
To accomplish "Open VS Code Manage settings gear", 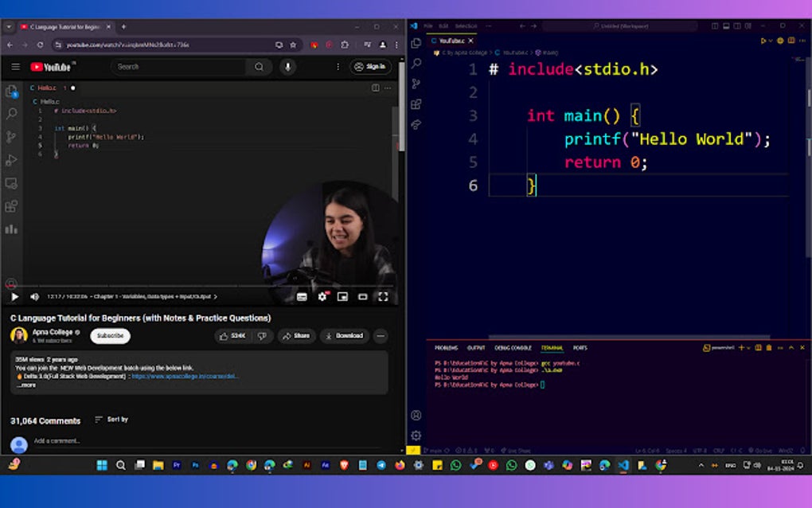I will [x=416, y=436].
